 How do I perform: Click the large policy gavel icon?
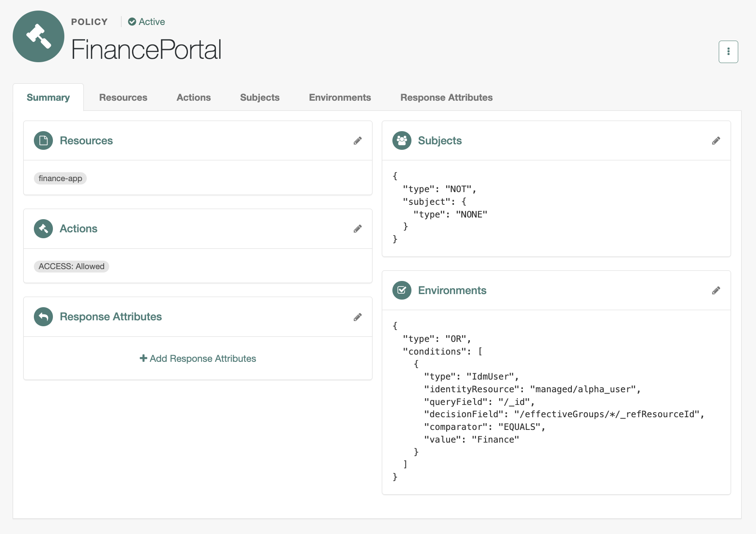pyautogui.click(x=39, y=36)
